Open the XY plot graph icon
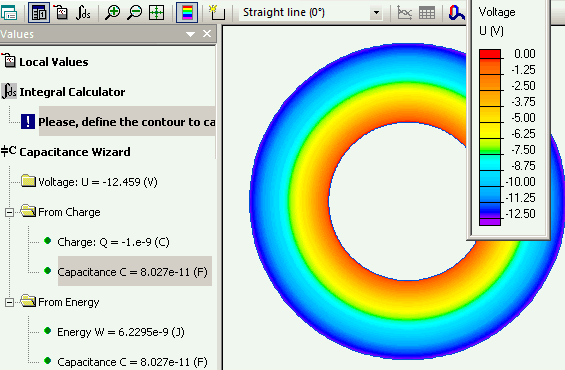The image size is (565, 370). tap(404, 13)
